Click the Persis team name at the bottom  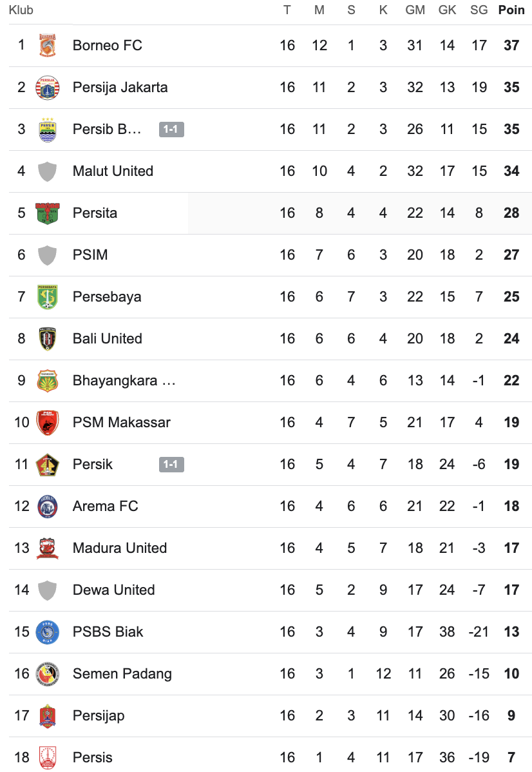click(x=92, y=758)
